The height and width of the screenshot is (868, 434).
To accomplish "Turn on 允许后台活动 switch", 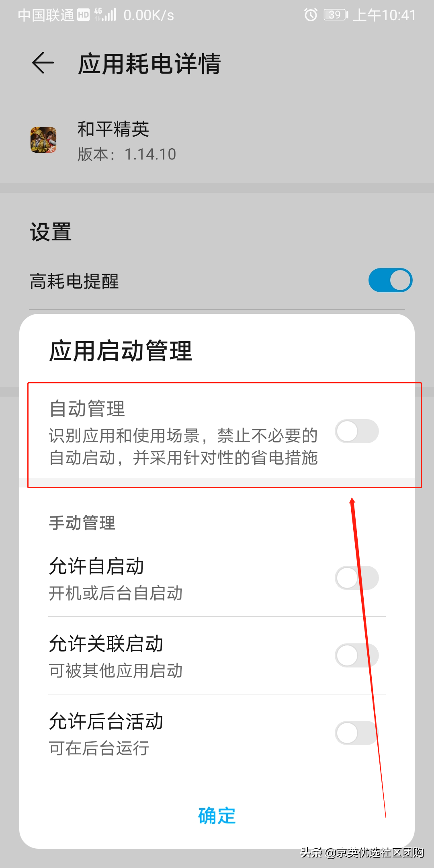I will point(357,733).
